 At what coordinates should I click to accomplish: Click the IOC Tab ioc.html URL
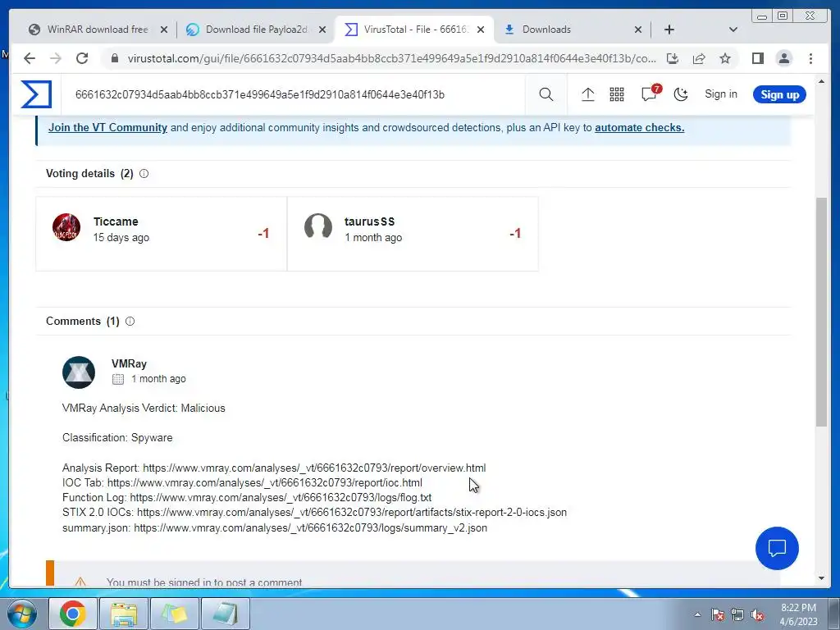coord(265,482)
